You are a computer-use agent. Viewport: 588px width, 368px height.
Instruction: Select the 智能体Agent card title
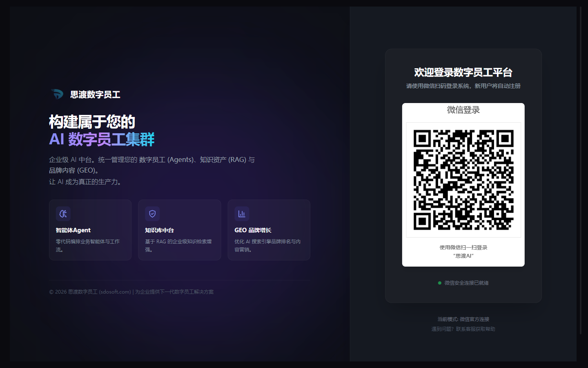click(73, 230)
